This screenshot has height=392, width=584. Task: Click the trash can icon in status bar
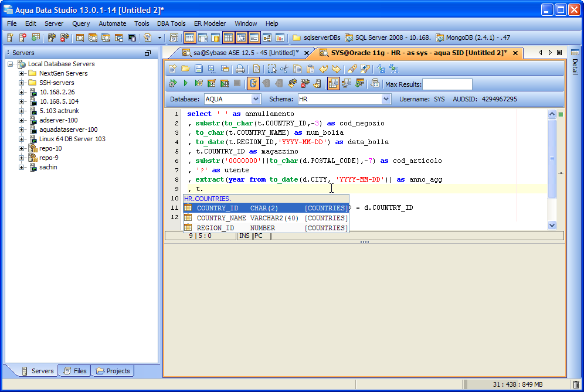click(x=576, y=384)
